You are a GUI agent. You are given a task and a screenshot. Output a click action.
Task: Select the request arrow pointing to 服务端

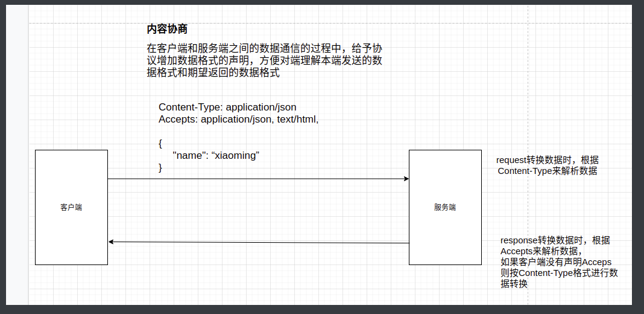coord(258,179)
